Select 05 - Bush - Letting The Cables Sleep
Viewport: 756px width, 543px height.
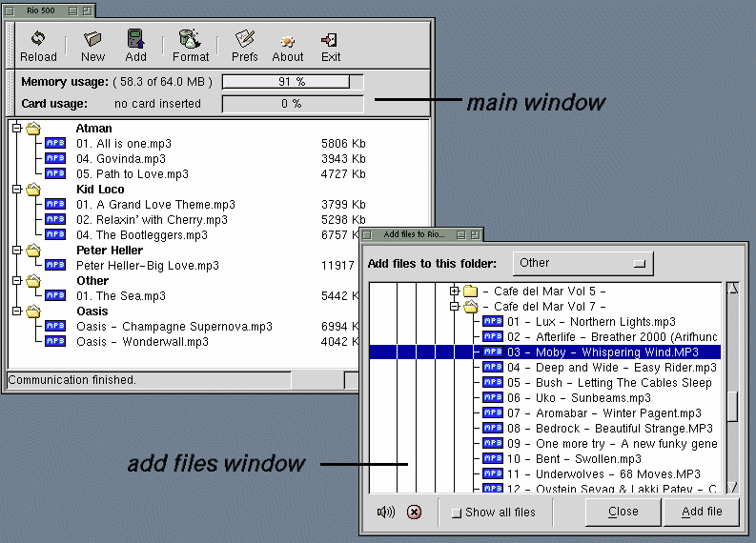pos(609,383)
